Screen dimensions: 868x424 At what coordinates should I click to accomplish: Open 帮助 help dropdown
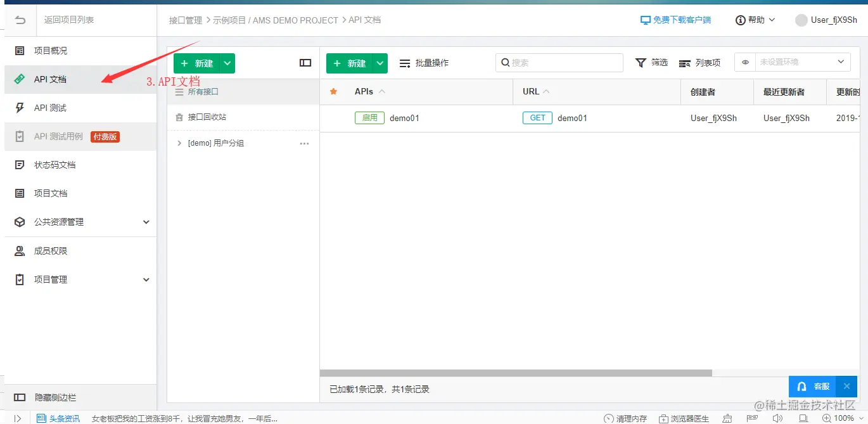coord(755,20)
